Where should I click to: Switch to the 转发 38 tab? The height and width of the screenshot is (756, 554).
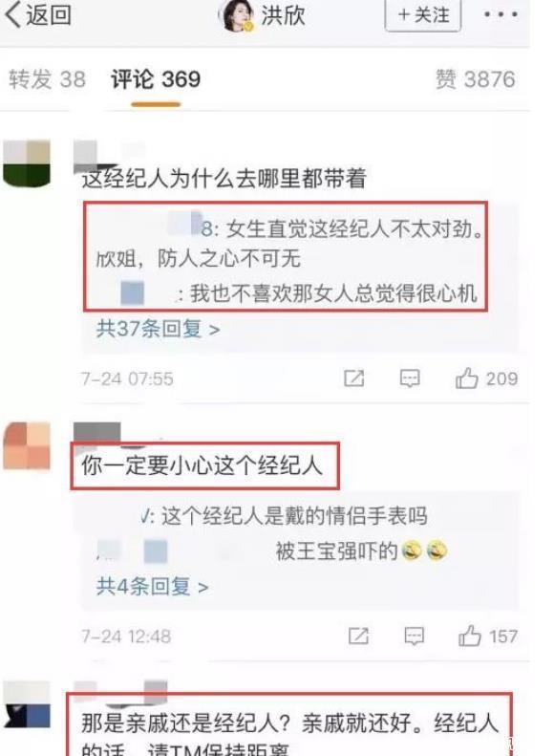(47, 79)
